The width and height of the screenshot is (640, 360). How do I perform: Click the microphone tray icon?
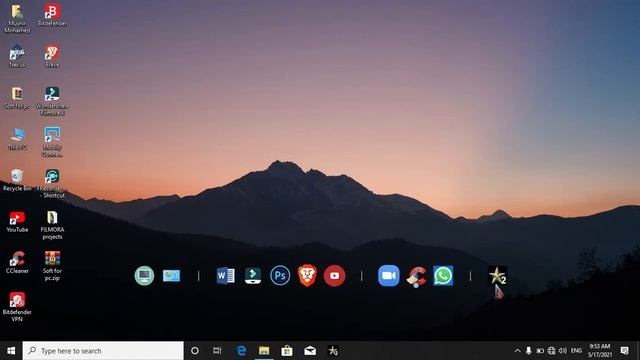pyautogui.click(x=529, y=351)
